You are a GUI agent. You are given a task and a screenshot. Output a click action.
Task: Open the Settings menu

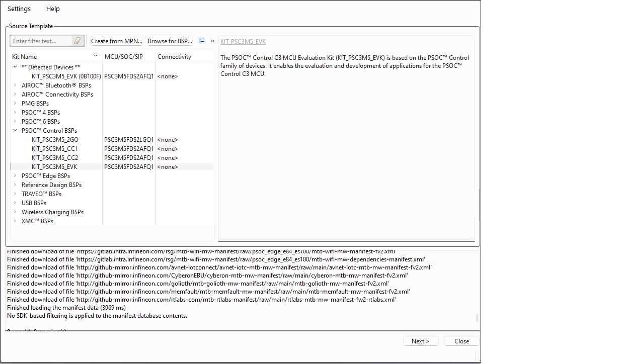(x=19, y=9)
